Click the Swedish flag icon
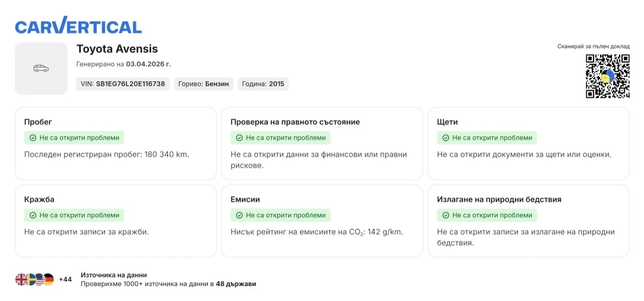 [31, 280]
